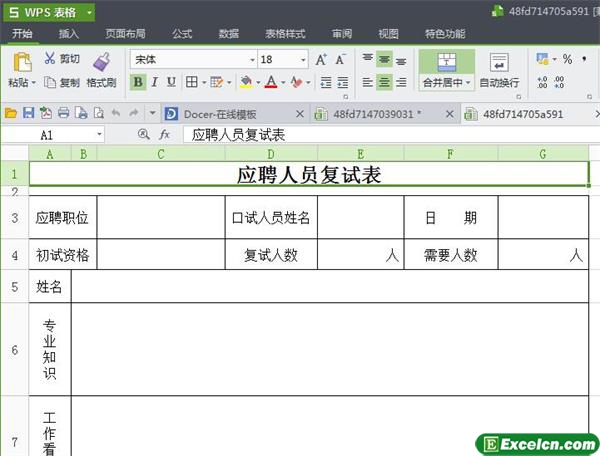Toggle center horizontal alignment
The width and height of the screenshot is (600, 456).
[384, 82]
